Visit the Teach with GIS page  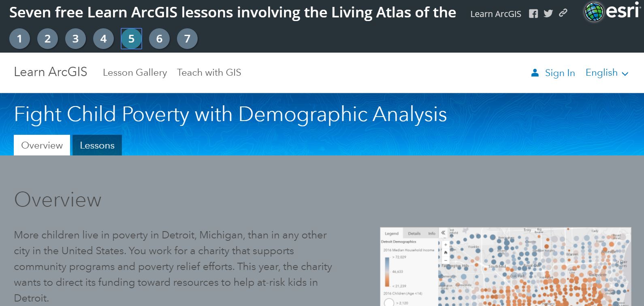[209, 73]
